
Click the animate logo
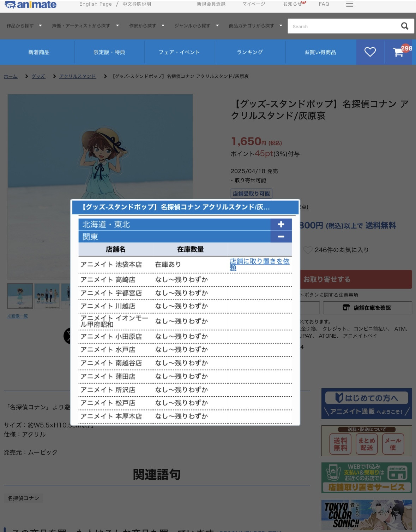pyautogui.click(x=30, y=5)
